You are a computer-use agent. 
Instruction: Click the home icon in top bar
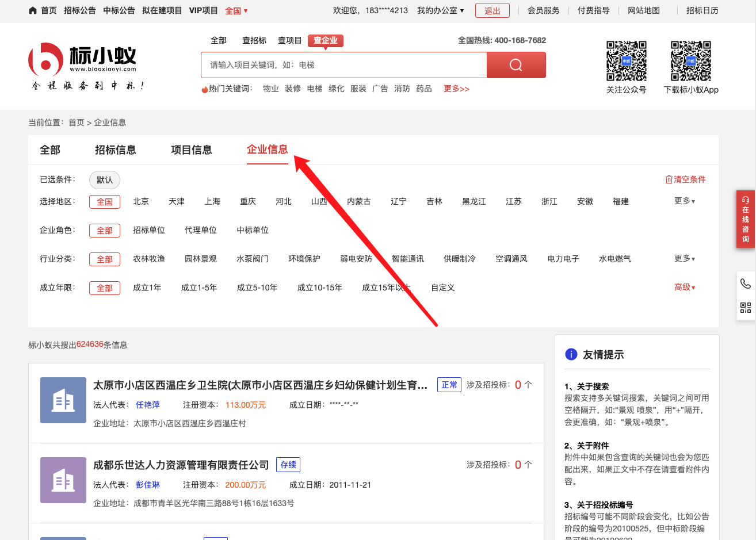[33, 10]
